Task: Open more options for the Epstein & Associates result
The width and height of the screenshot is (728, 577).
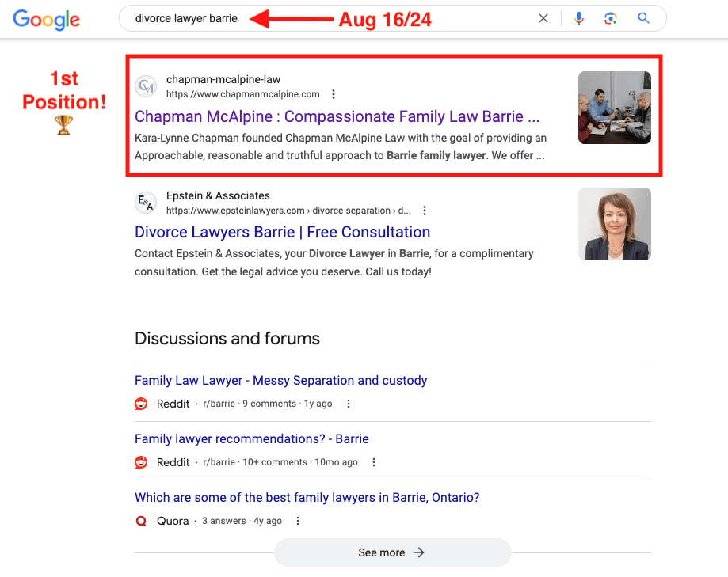Action: (425, 211)
